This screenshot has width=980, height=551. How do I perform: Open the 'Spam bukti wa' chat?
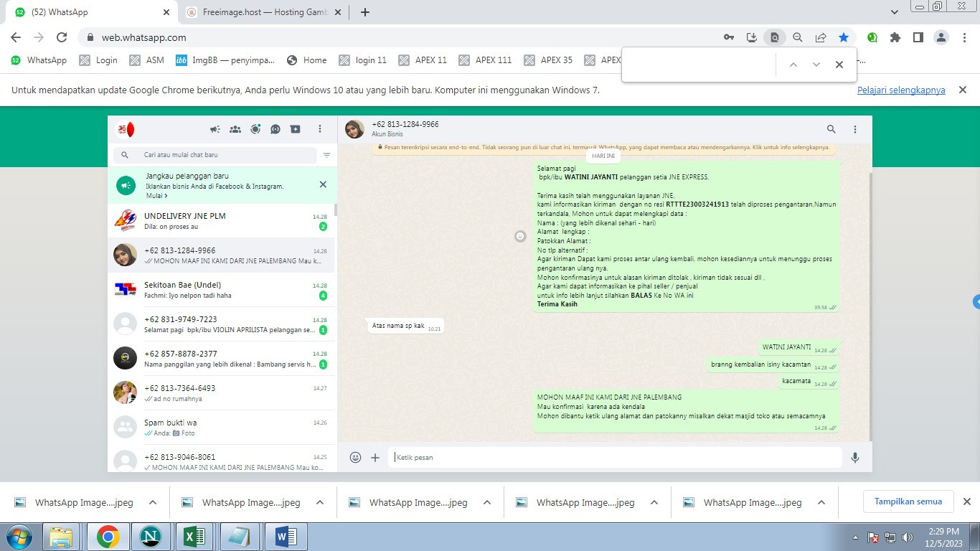click(221, 428)
